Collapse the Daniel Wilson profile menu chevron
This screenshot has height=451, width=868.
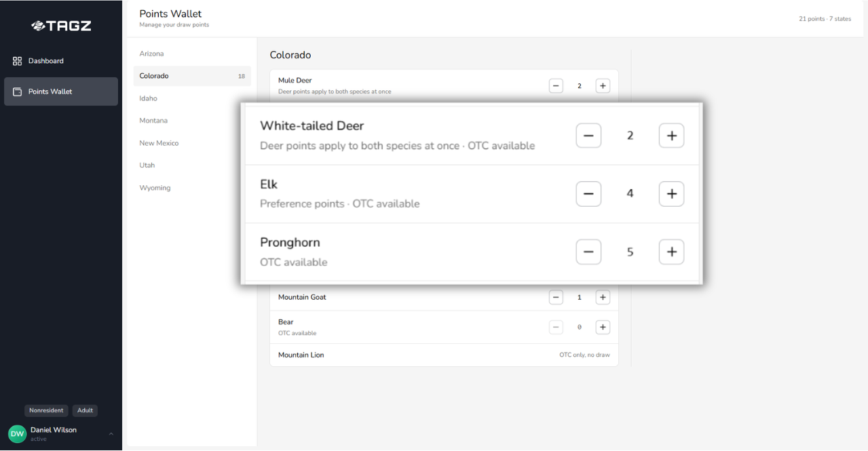pos(113,433)
